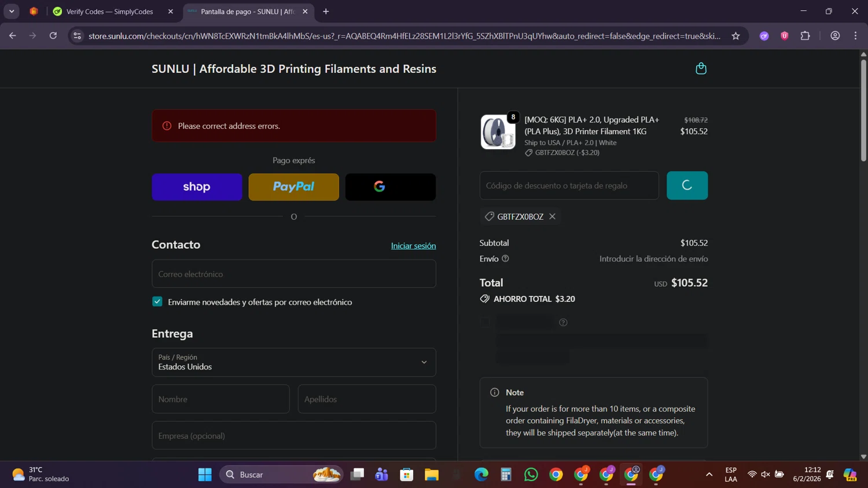Remove the GBTFZX0BOZ discount code
Image resolution: width=868 pixels, height=488 pixels.
click(x=552, y=216)
